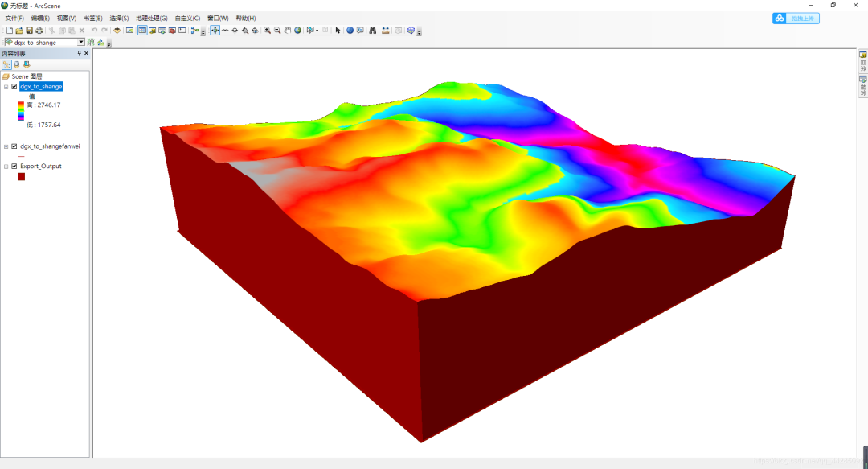
Task: Open a scene file with folder icon
Action: tap(18, 31)
